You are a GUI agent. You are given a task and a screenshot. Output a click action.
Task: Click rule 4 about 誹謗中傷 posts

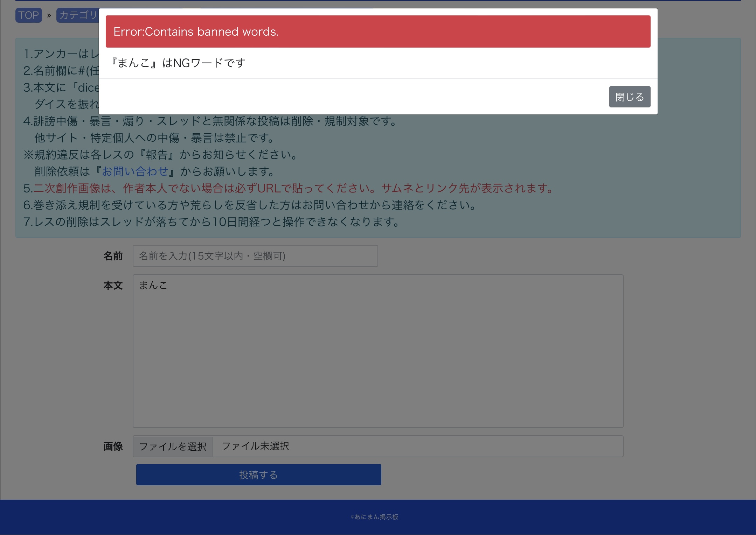210,121
